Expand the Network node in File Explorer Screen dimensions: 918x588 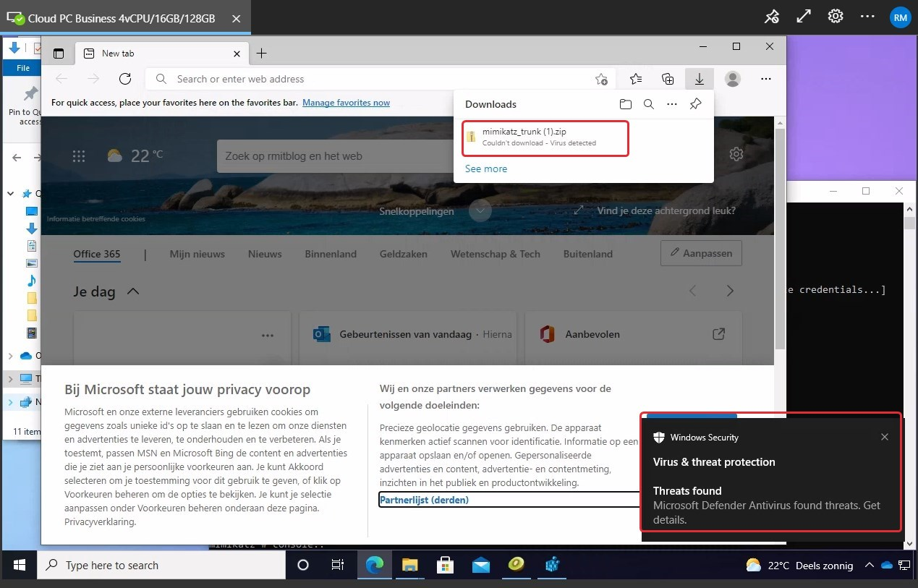[11, 402]
